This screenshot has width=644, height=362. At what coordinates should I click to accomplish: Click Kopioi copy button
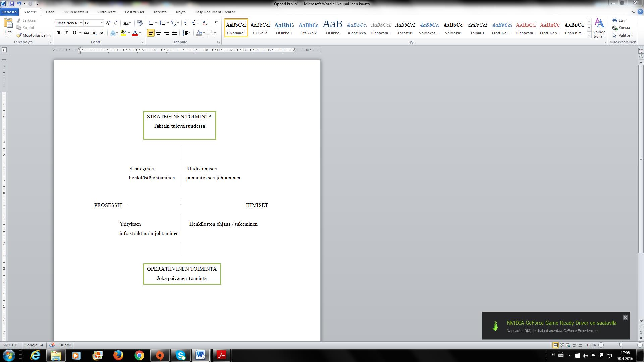click(x=25, y=28)
